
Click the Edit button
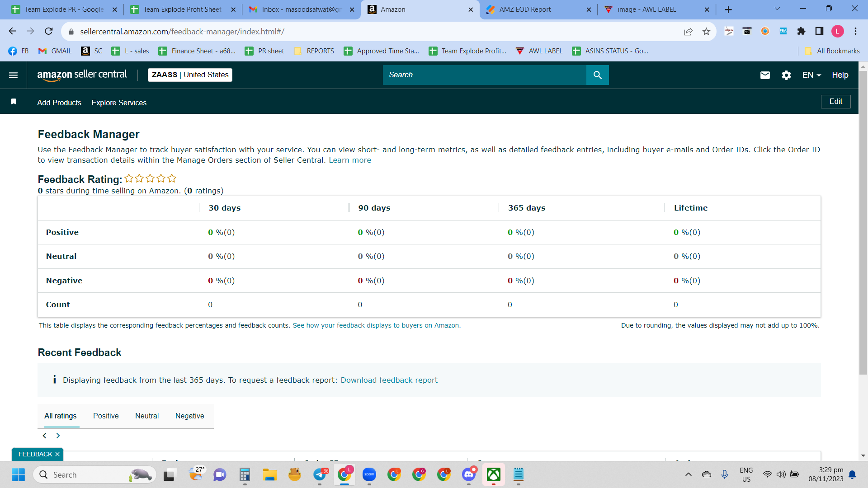tap(835, 102)
